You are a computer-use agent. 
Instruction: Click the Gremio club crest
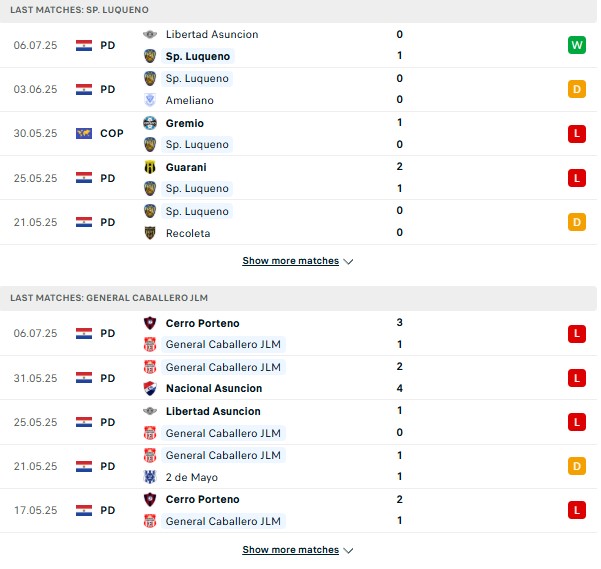[150, 123]
